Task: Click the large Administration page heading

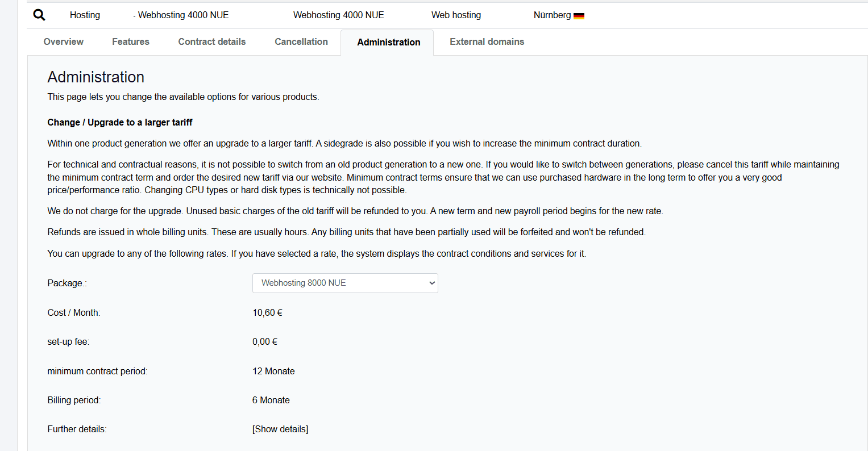Action: pos(96,77)
